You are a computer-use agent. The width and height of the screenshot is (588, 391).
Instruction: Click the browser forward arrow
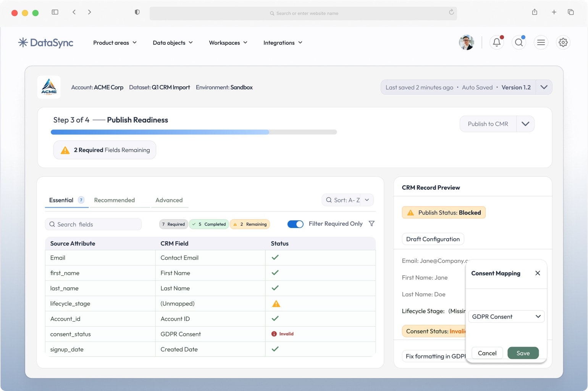89,12
